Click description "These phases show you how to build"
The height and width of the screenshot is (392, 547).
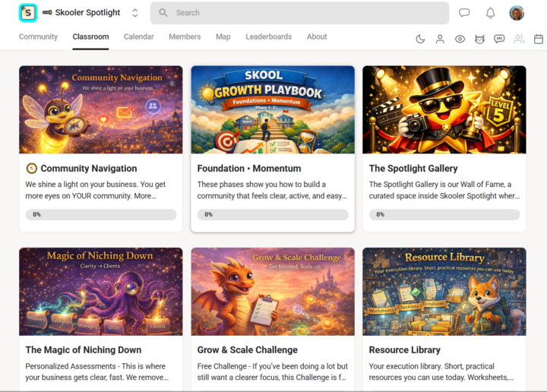[272, 190]
